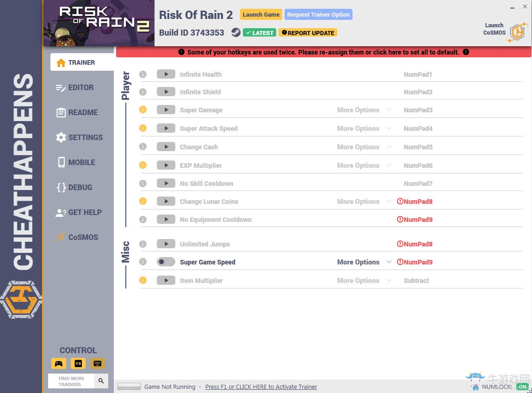Expand More Options for Super Game Speed
The height and width of the screenshot is (393, 532).
tap(365, 262)
